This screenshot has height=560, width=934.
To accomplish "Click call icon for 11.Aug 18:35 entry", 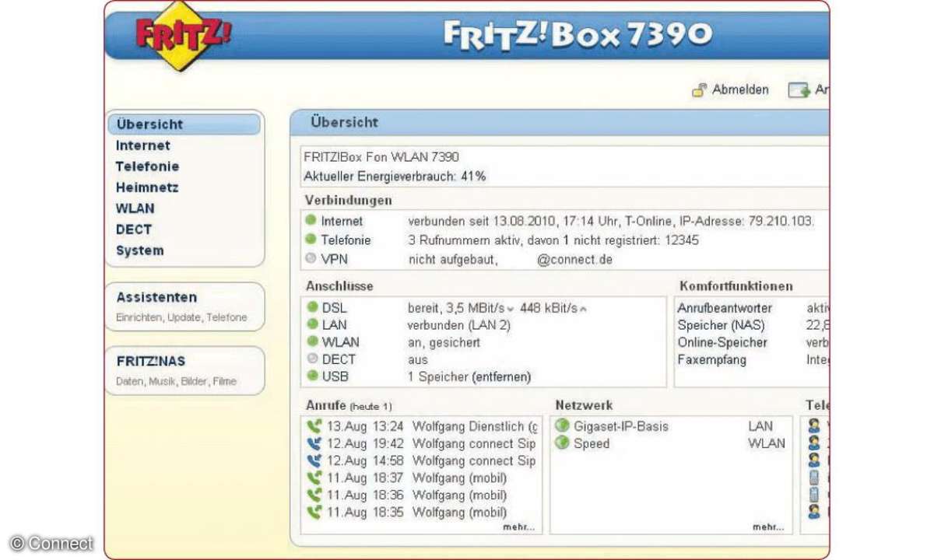I will [x=314, y=512].
